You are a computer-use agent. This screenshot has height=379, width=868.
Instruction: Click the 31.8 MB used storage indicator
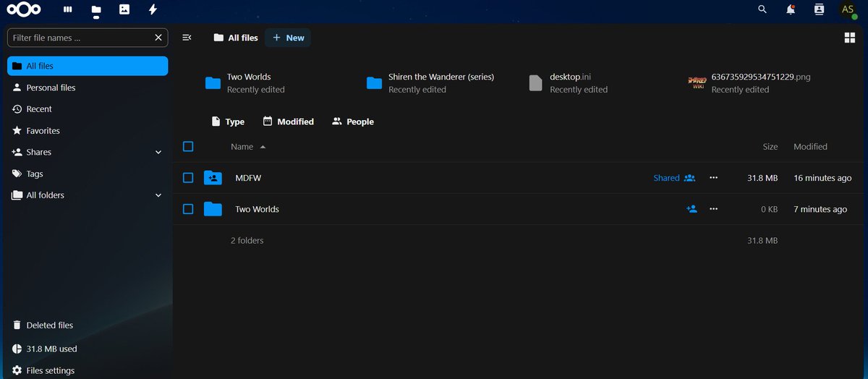[x=88, y=349]
